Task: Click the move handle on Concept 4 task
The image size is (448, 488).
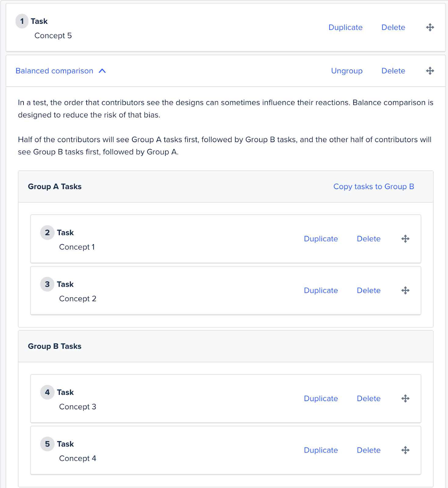Action: coord(405,450)
